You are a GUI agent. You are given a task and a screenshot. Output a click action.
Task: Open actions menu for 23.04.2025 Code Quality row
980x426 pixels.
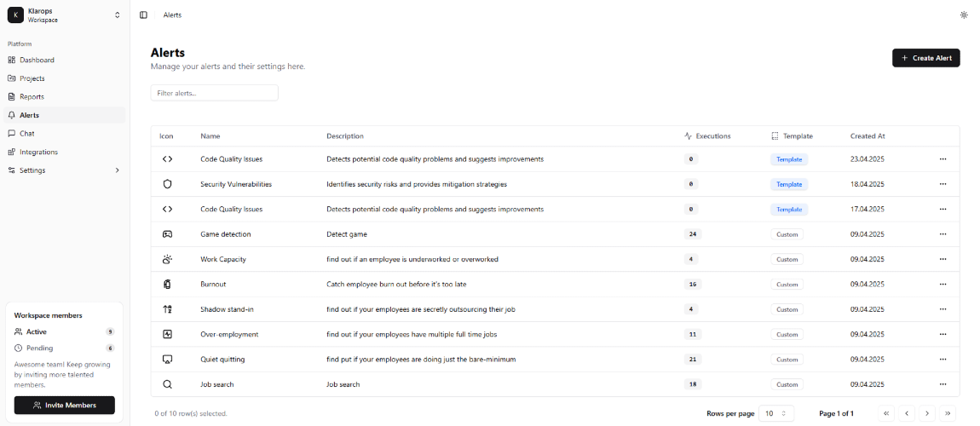943,159
